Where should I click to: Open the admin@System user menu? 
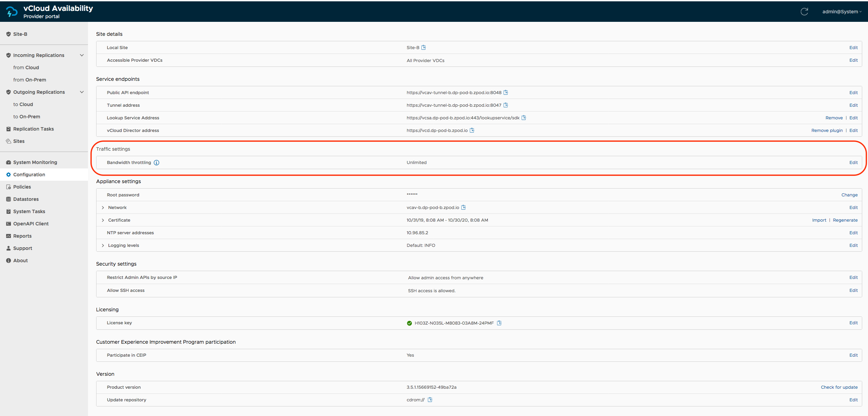pyautogui.click(x=841, y=12)
